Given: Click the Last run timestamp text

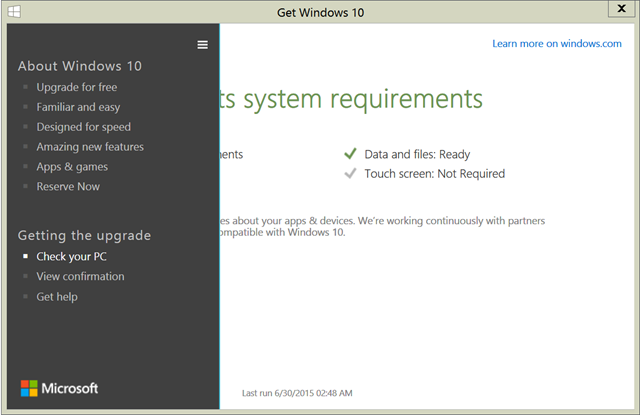Looking at the screenshot, I should [297, 393].
